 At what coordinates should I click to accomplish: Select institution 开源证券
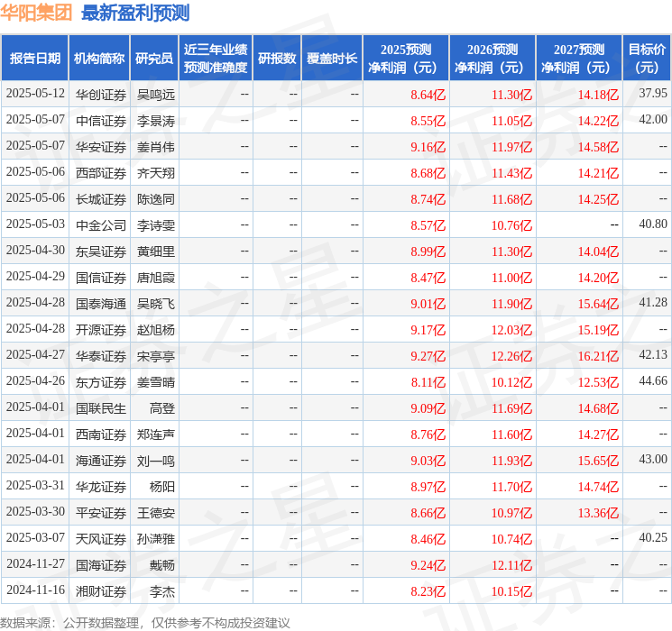click(x=101, y=330)
